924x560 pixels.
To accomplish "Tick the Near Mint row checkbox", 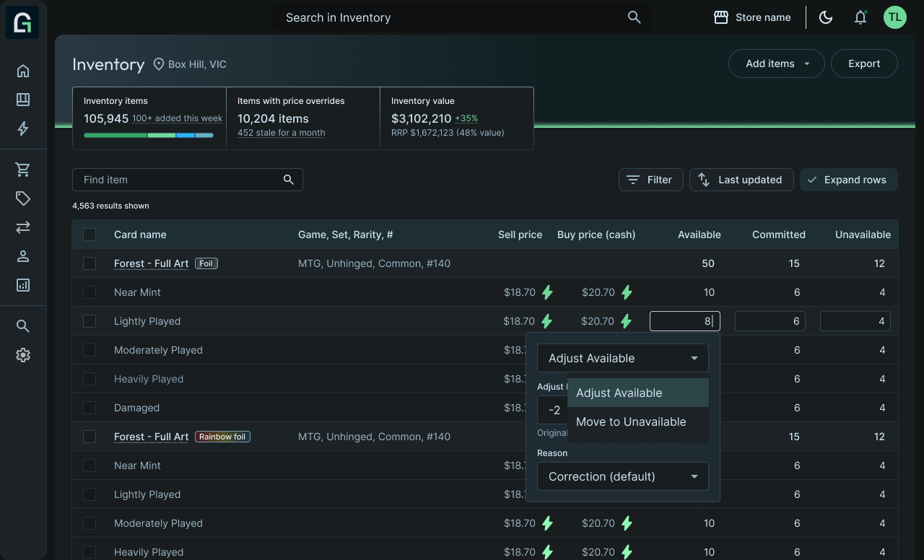I will pos(90,292).
